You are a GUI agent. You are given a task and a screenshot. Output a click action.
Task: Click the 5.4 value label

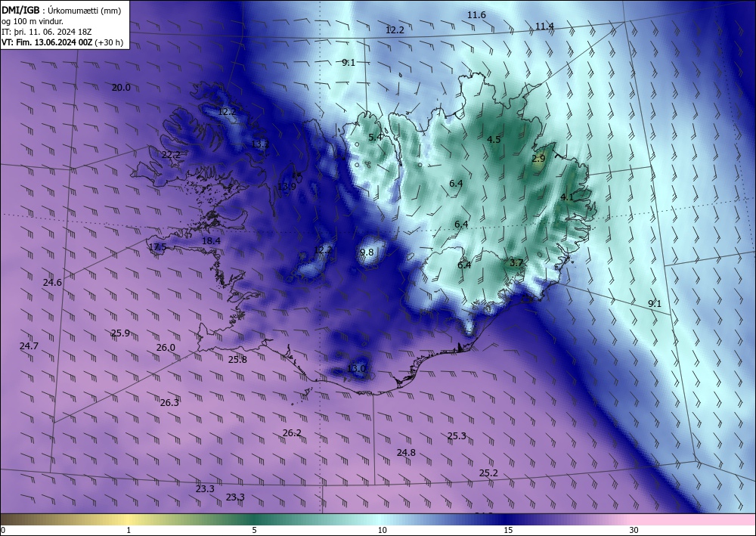point(375,138)
